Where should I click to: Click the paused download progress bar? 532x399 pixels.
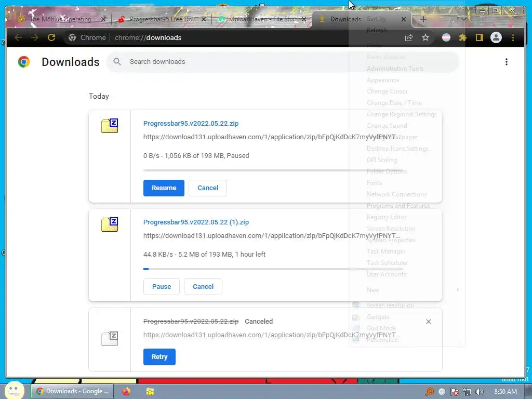273,170
